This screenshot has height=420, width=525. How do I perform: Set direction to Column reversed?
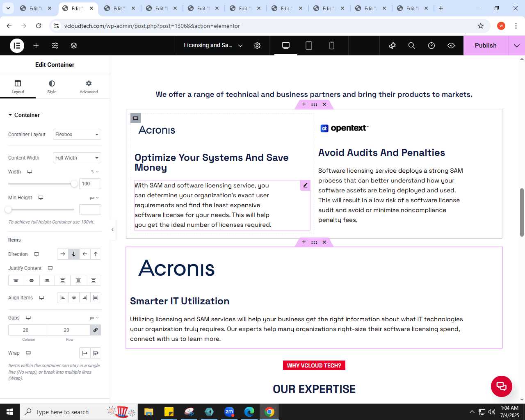click(x=96, y=254)
